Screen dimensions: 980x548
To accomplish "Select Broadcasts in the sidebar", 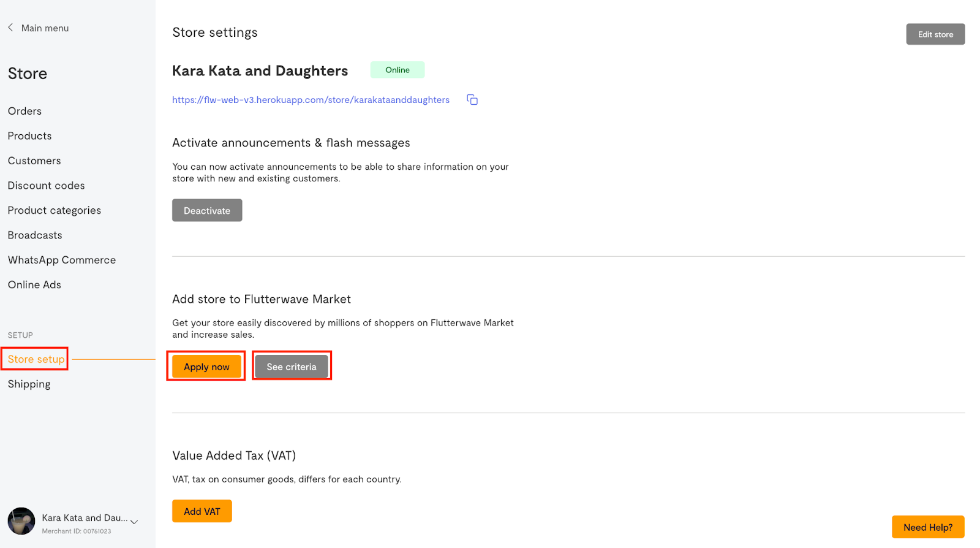I will (35, 235).
